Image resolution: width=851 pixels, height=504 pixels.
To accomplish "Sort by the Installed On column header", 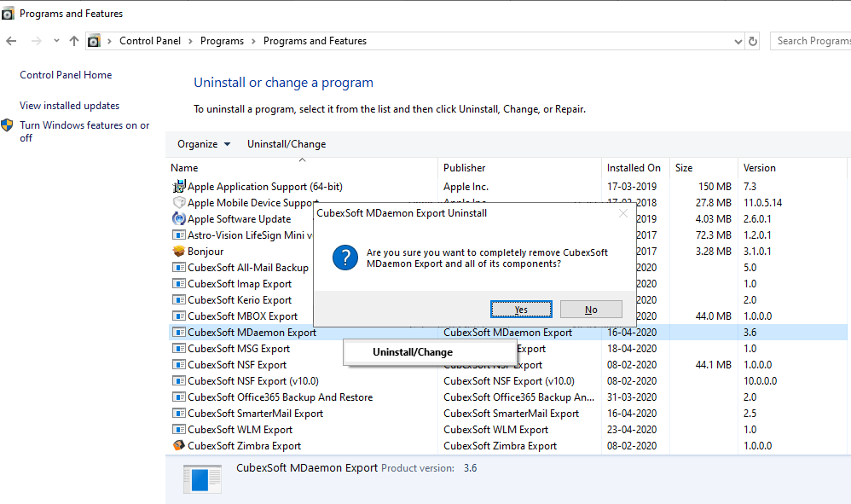I will (x=635, y=168).
